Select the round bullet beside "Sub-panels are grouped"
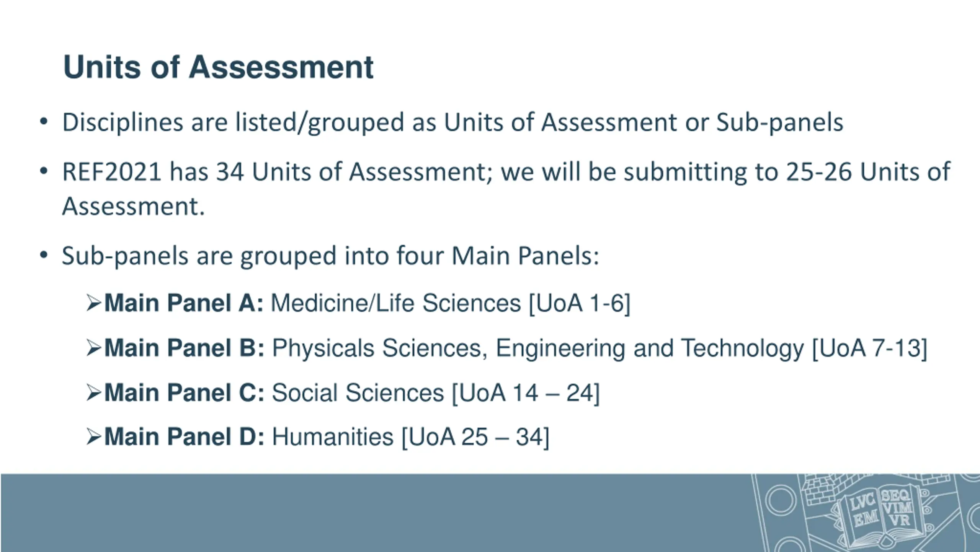The image size is (980, 552). 44,255
